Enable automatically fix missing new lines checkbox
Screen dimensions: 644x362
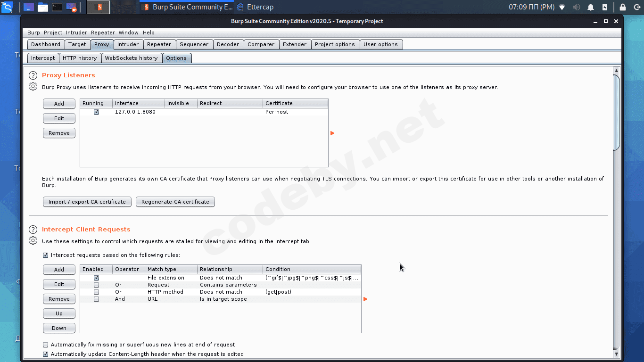click(x=46, y=345)
